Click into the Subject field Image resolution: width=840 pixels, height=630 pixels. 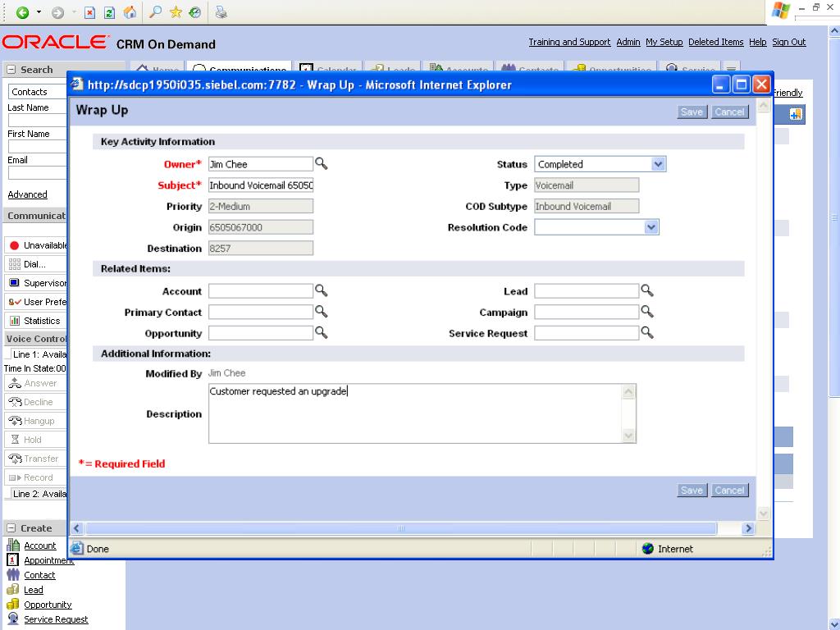260,185
